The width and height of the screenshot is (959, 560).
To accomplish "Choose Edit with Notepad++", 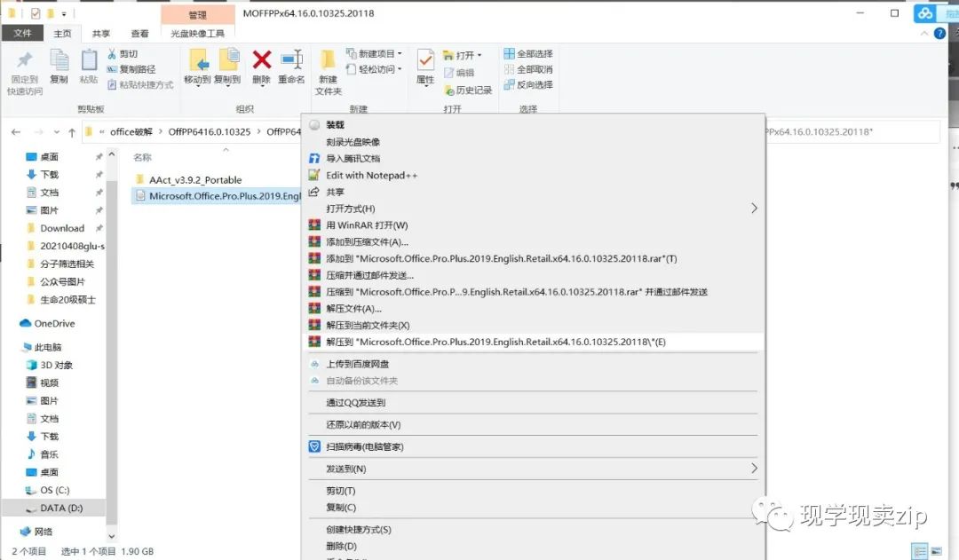I will pos(532,176).
